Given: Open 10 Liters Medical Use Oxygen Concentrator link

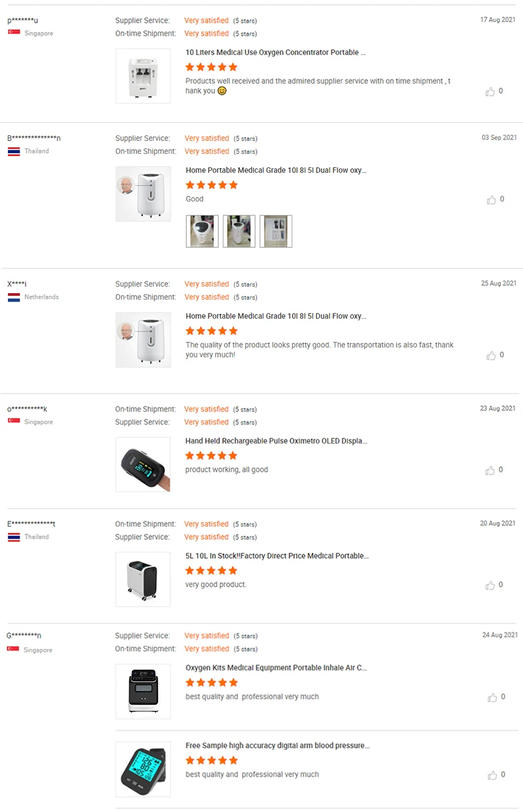Looking at the screenshot, I should (275, 52).
